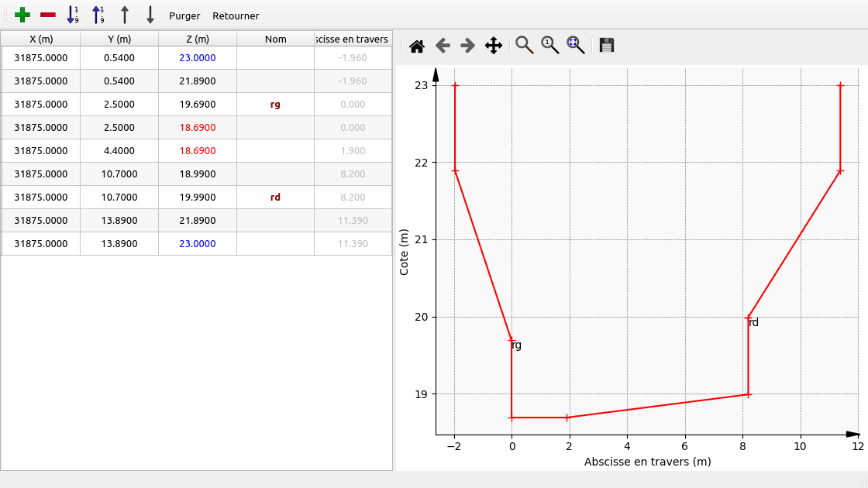Click the zoom 1:1 magnifier icon
The height and width of the screenshot is (488, 868).
click(550, 46)
